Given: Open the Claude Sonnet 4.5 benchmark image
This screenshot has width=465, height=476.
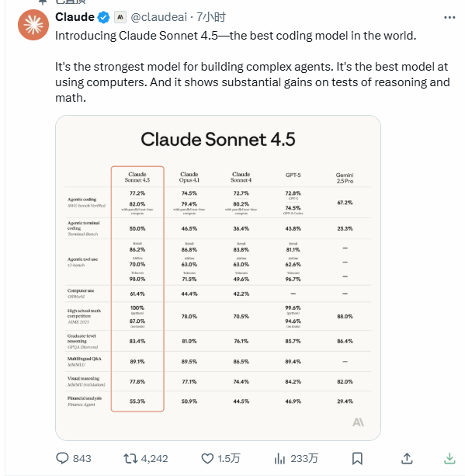Looking at the screenshot, I should (x=218, y=278).
